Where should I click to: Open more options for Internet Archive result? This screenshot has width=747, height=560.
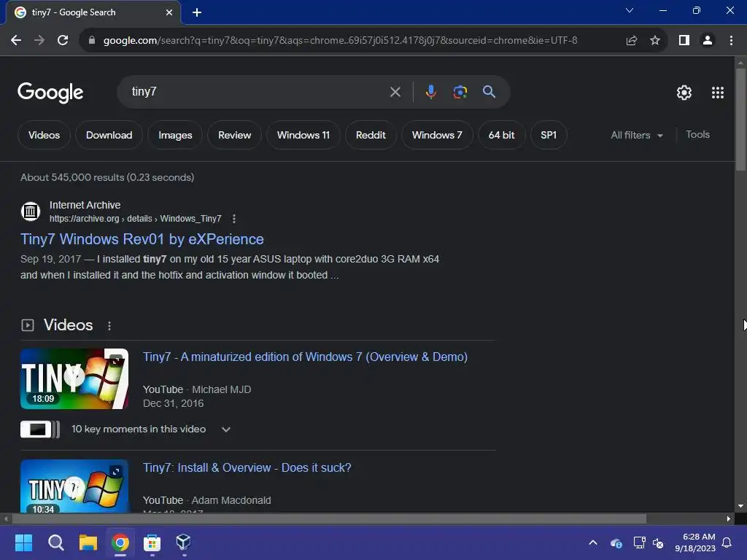pyautogui.click(x=234, y=219)
